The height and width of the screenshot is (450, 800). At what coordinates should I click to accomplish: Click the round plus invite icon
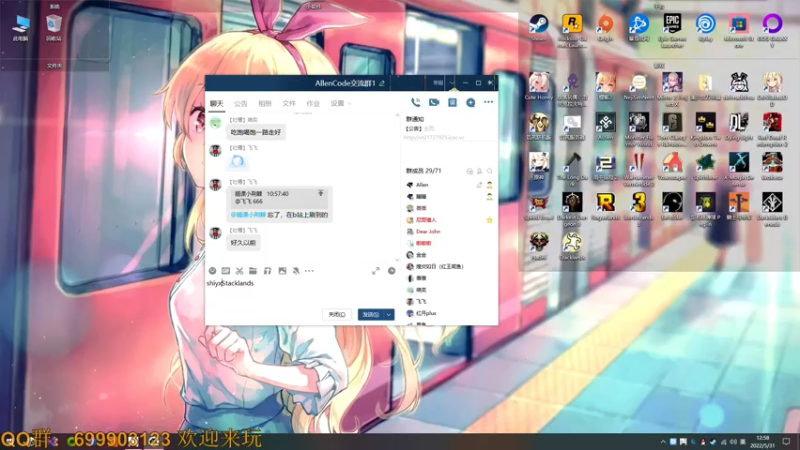click(470, 103)
